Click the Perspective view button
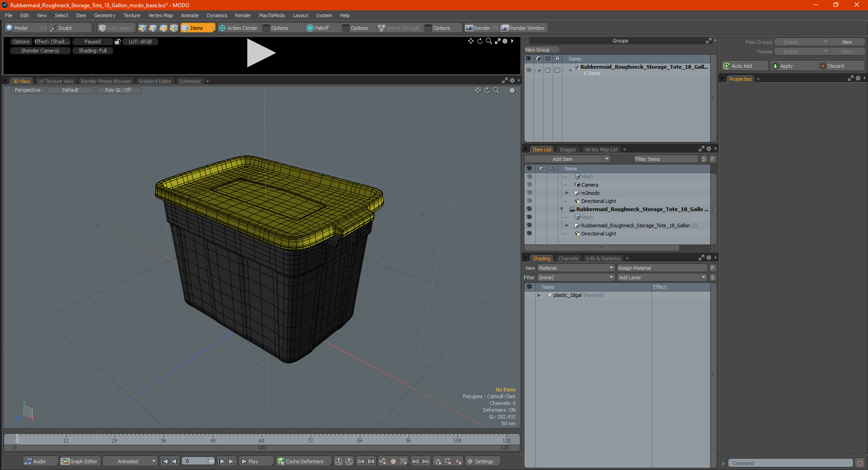This screenshot has width=868, height=470. [x=28, y=90]
